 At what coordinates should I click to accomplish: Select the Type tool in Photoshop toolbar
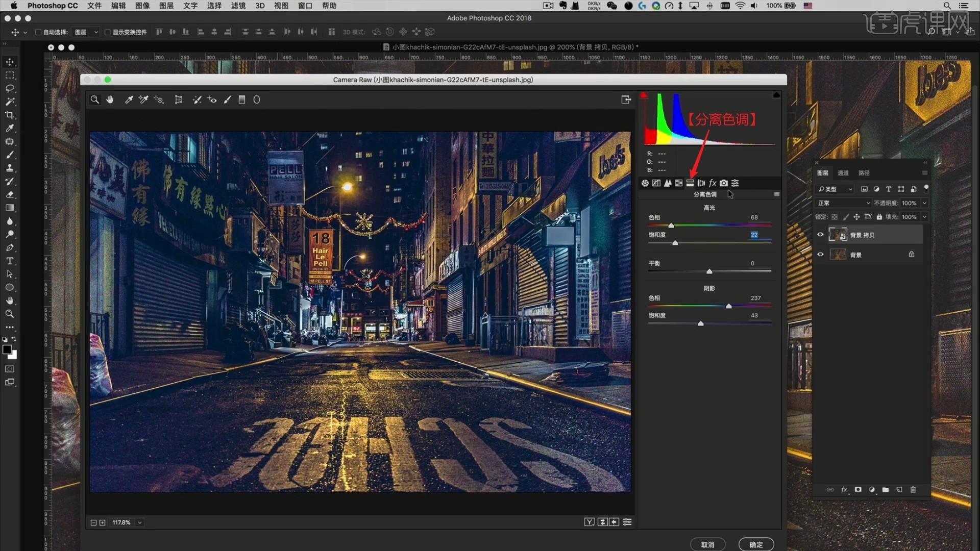10,261
